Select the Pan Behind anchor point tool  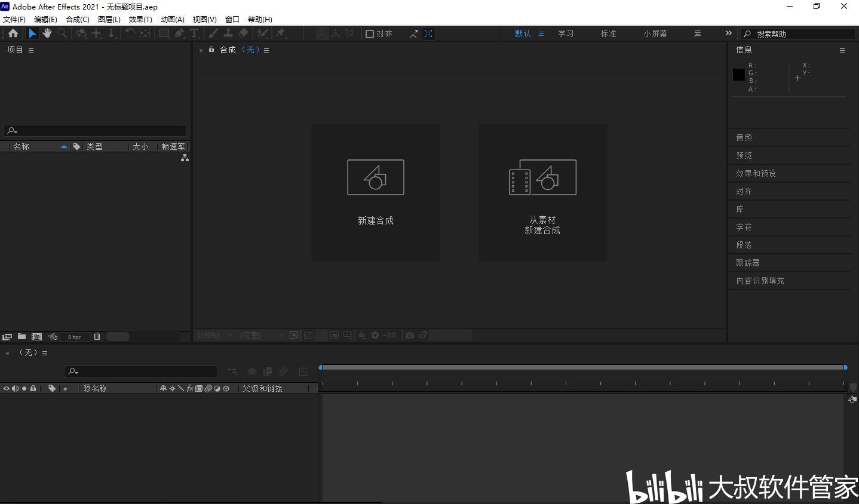click(x=145, y=33)
